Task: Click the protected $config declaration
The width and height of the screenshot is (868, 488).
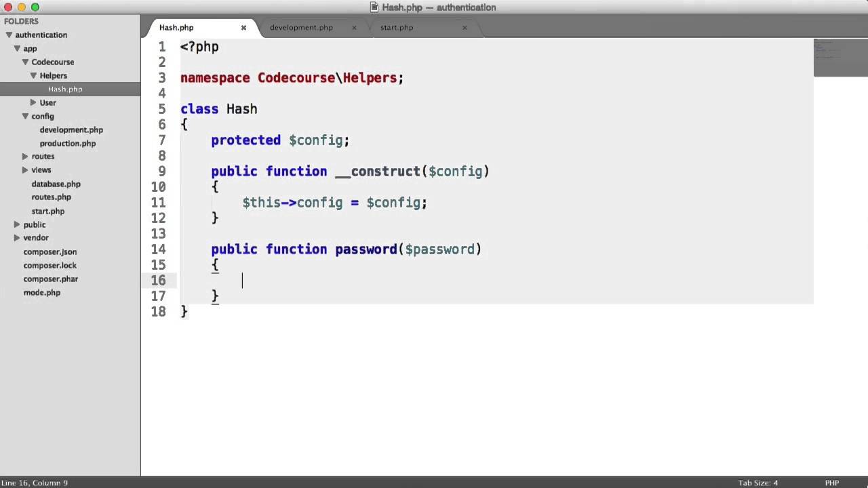Action: [x=280, y=140]
